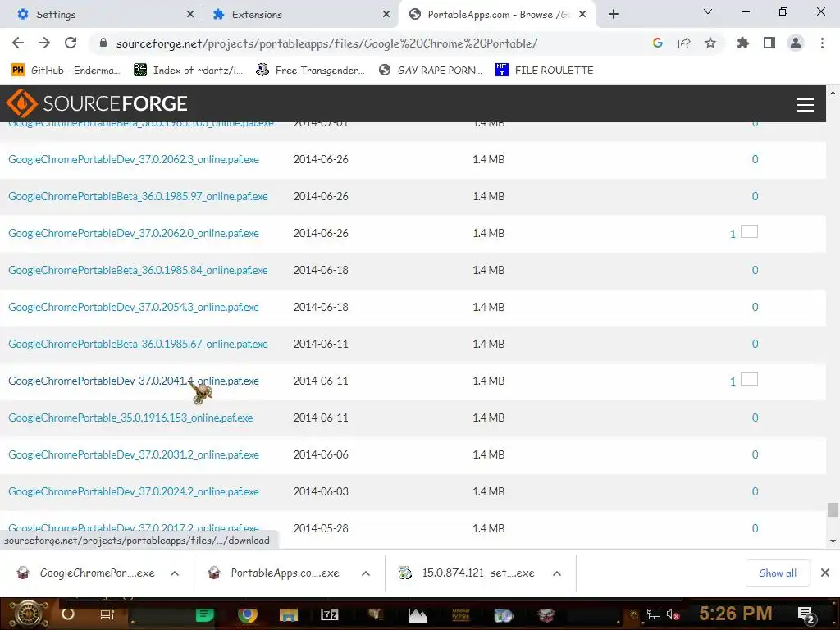
Task: Click download count 0 for Beta_36.0.1985.84
Action: coord(755,270)
